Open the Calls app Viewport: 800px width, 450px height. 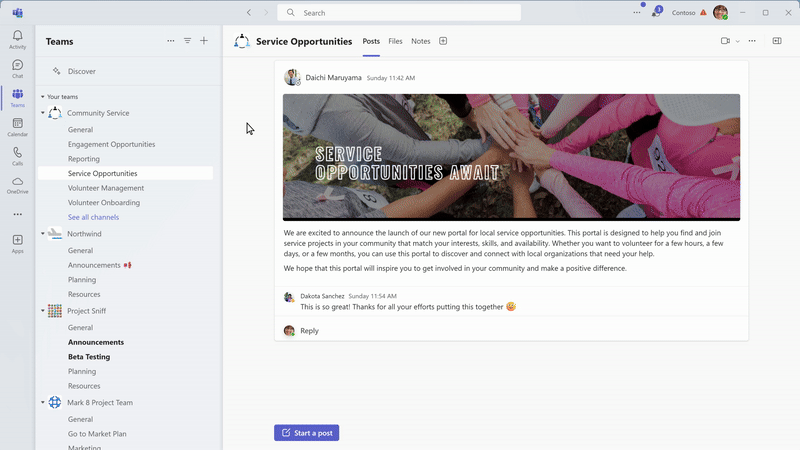pos(17,156)
